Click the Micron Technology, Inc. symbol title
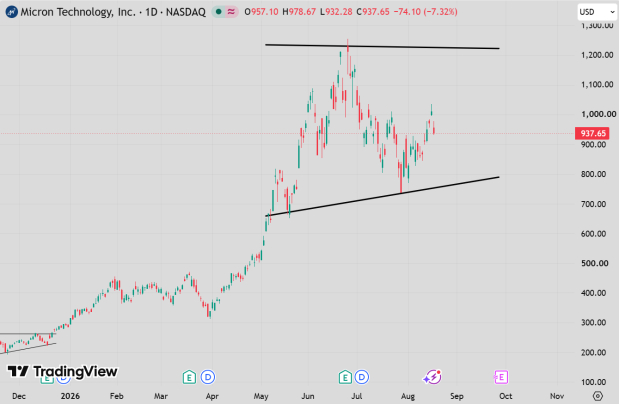This screenshot has width=619, height=404. click(x=78, y=12)
